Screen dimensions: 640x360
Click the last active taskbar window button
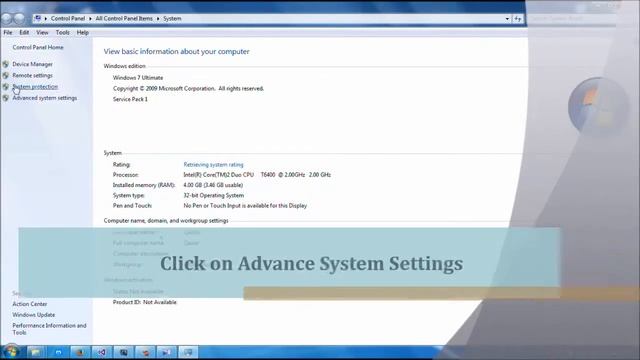[188, 352]
